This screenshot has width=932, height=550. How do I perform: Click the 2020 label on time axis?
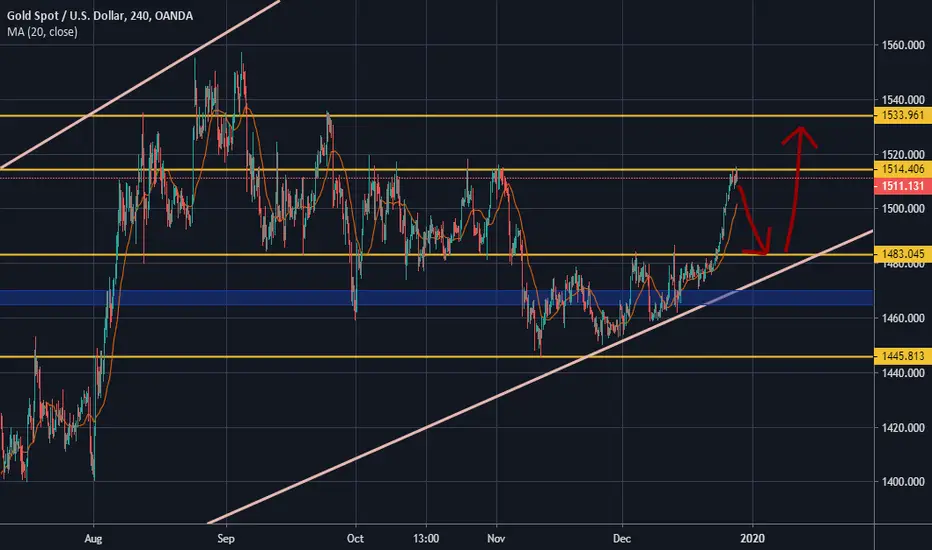752,539
